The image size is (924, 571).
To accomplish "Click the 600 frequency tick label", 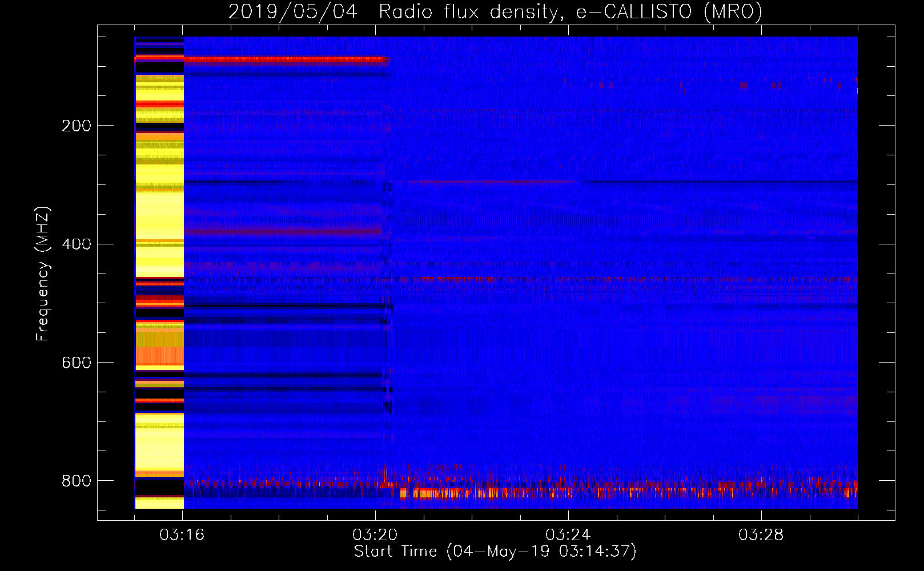I will (77, 363).
